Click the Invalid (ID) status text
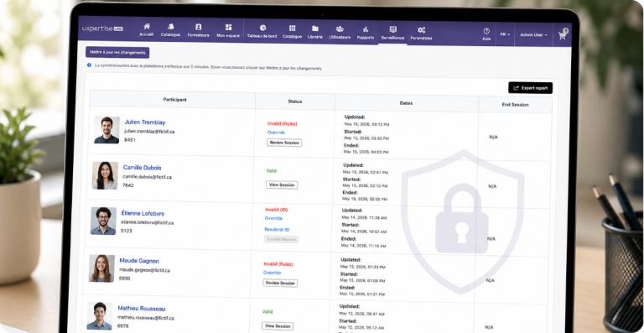Image resolution: width=644 pixels, height=333 pixels. (x=277, y=210)
